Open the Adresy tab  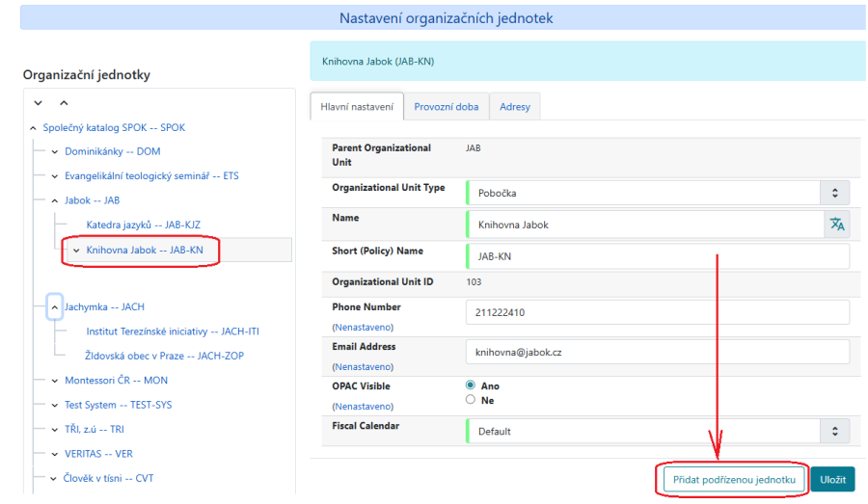[x=515, y=107]
